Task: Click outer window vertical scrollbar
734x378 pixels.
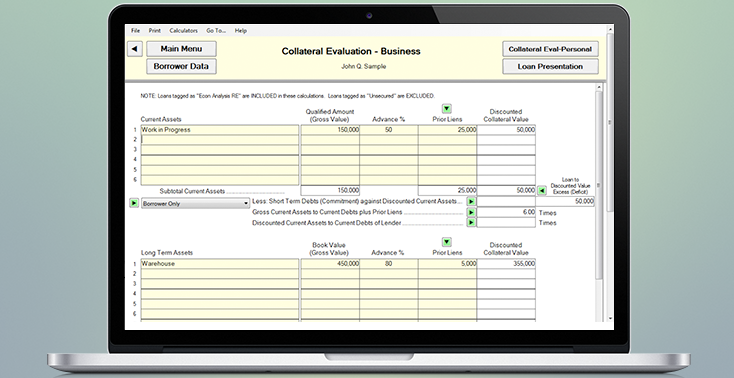Action: 610,122
